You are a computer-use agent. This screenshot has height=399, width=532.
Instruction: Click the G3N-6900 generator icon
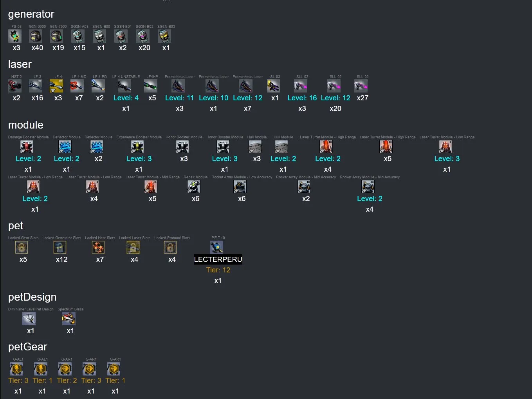[36, 36]
